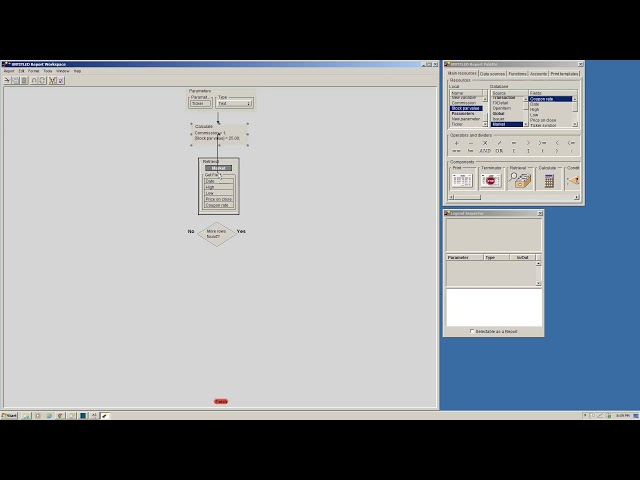
Task: Select the Calculate block in the workspace
Action: (x=219, y=134)
